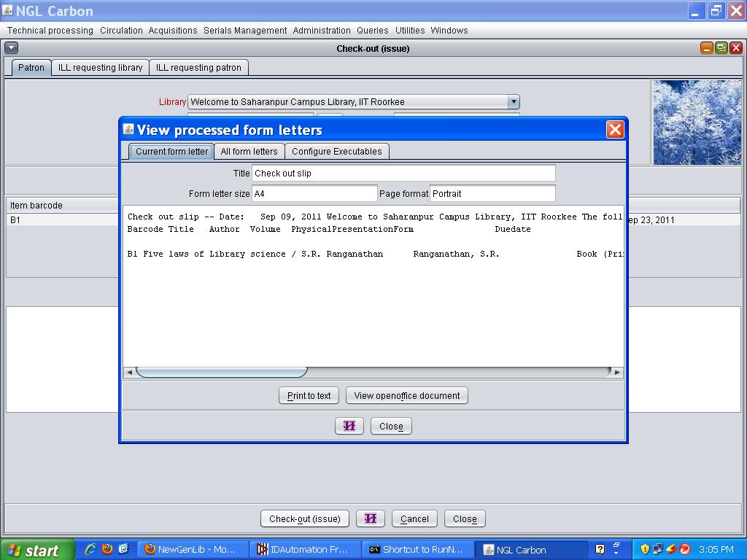Click the help icon beside Check-out button

point(370,518)
